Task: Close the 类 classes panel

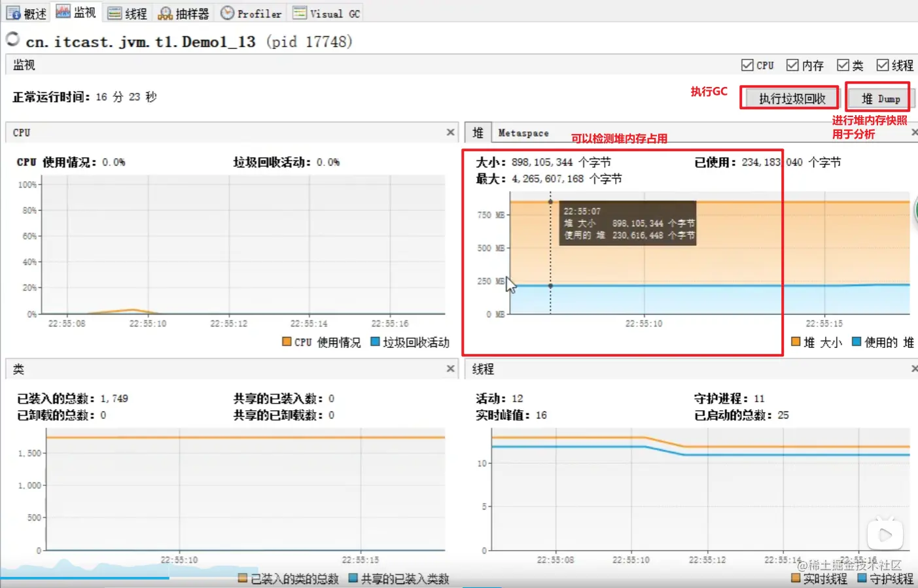Action: click(450, 369)
